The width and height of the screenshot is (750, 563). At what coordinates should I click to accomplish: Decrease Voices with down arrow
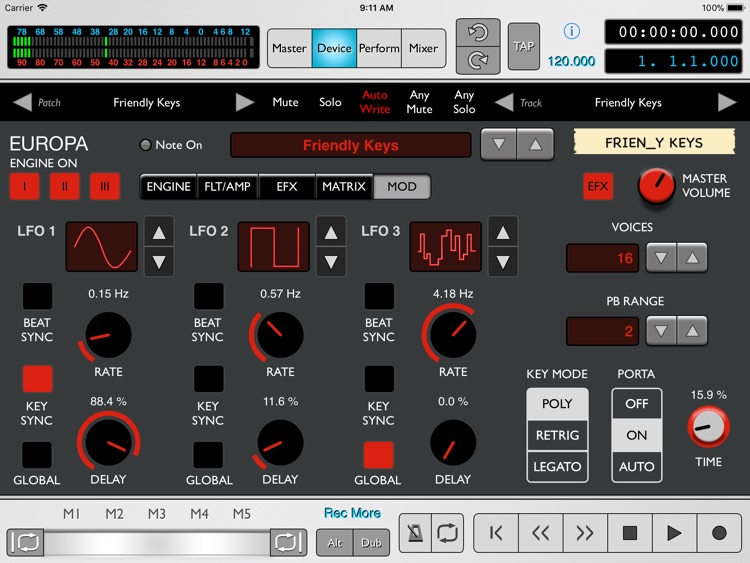[661, 258]
